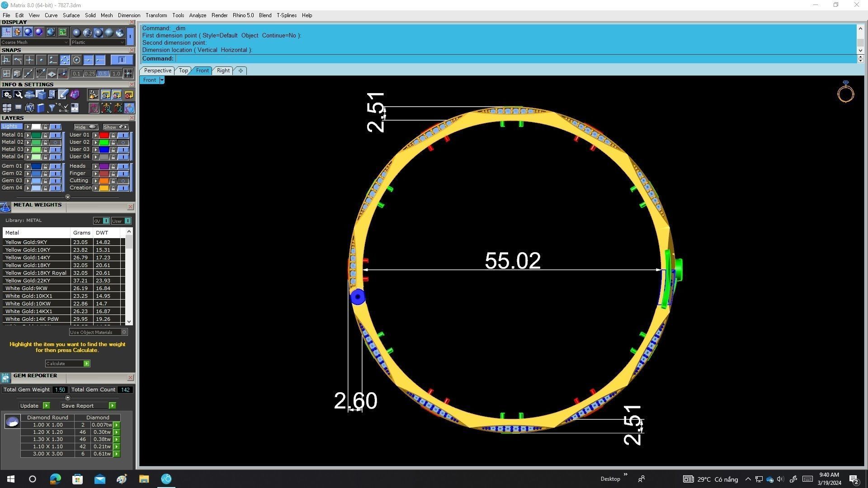Switch to the Perspective viewport tab
Screen dimensions: 868x488
[x=157, y=70]
